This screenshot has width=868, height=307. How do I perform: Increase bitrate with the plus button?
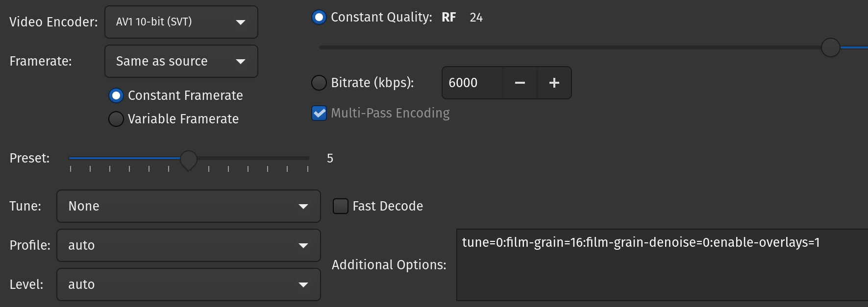click(554, 83)
